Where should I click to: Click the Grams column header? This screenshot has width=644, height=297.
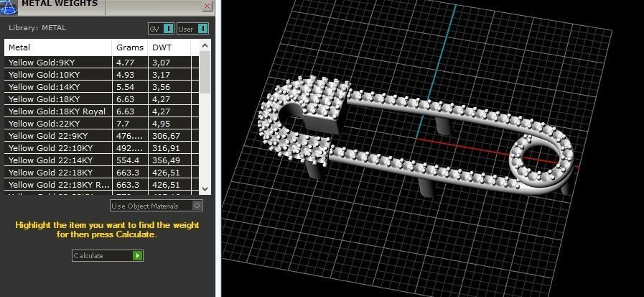coord(130,47)
